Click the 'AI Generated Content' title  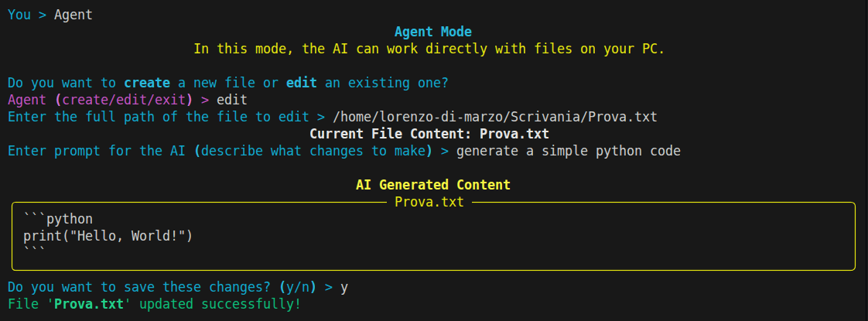433,185
